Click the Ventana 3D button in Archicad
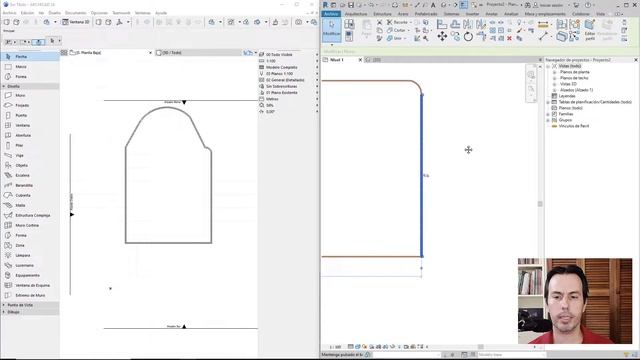The image size is (640, 360). (x=76, y=22)
